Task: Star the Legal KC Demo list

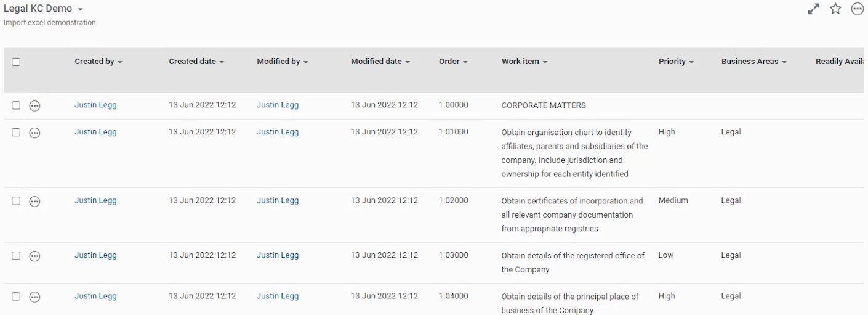Action: pyautogui.click(x=835, y=9)
